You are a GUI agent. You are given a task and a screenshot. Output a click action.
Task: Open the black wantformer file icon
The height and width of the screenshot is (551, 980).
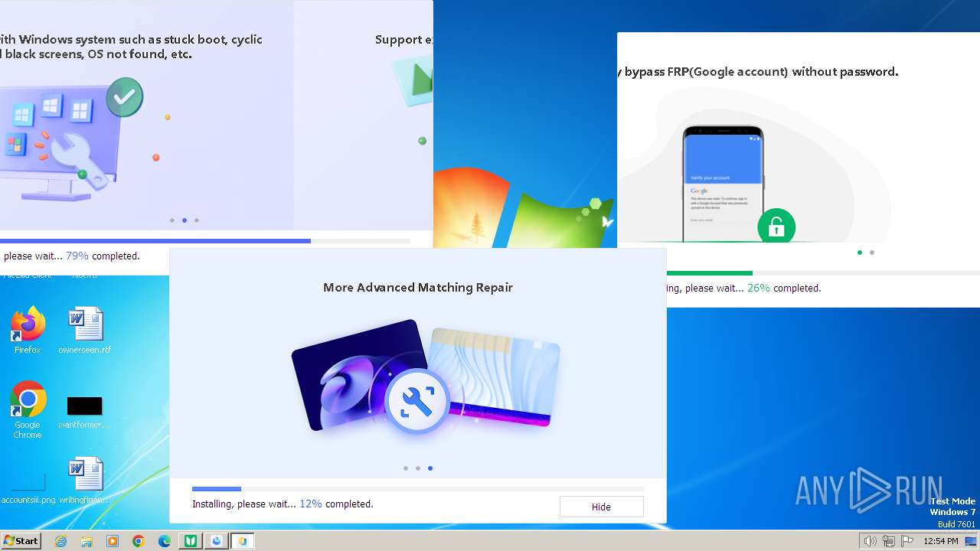pos(85,412)
